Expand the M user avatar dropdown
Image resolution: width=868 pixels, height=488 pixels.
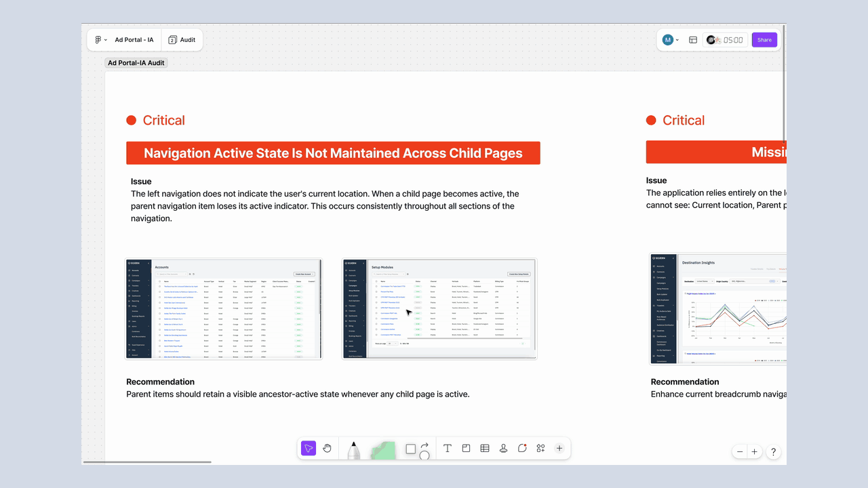671,40
